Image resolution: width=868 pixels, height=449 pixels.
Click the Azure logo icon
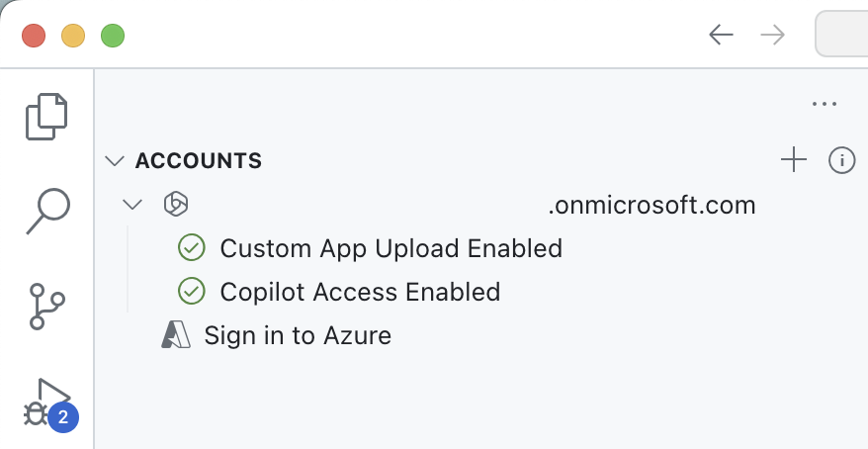coord(175,335)
